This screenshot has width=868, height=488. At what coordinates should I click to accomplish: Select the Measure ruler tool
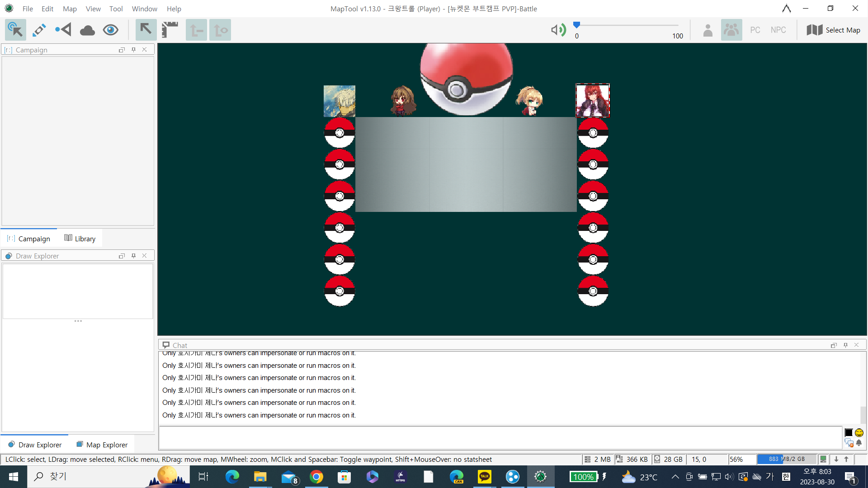click(x=170, y=30)
